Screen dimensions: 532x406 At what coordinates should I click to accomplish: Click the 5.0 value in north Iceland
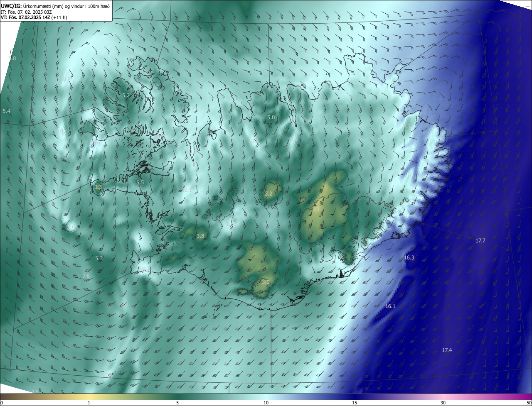[x=271, y=117]
